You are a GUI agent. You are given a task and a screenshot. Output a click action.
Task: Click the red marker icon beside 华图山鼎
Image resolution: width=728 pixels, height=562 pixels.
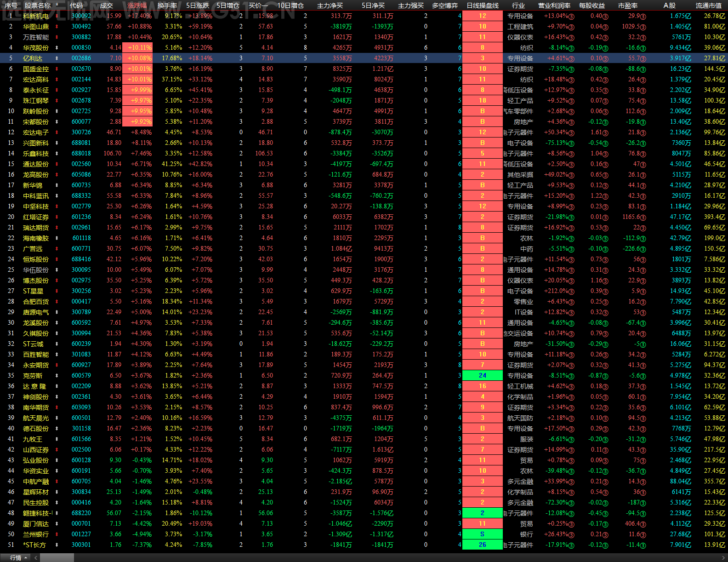click(x=57, y=27)
